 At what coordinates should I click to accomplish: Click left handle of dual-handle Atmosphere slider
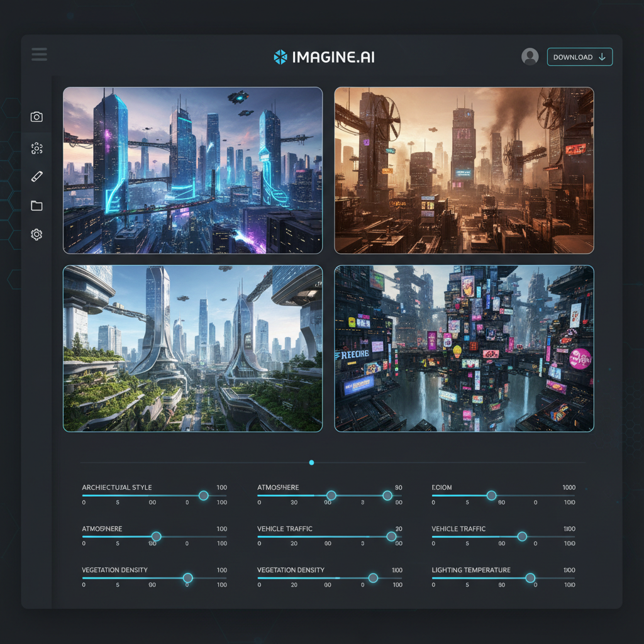[x=331, y=496]
